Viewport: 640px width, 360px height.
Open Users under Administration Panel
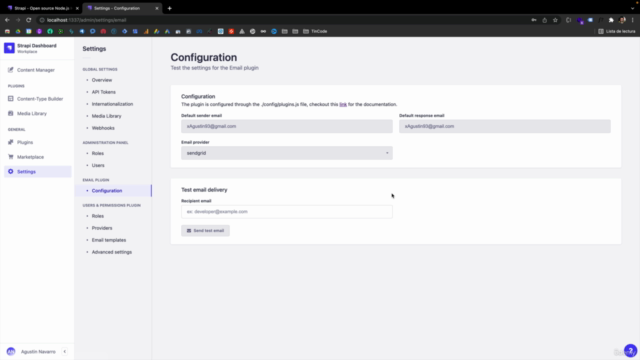[98, 165]
